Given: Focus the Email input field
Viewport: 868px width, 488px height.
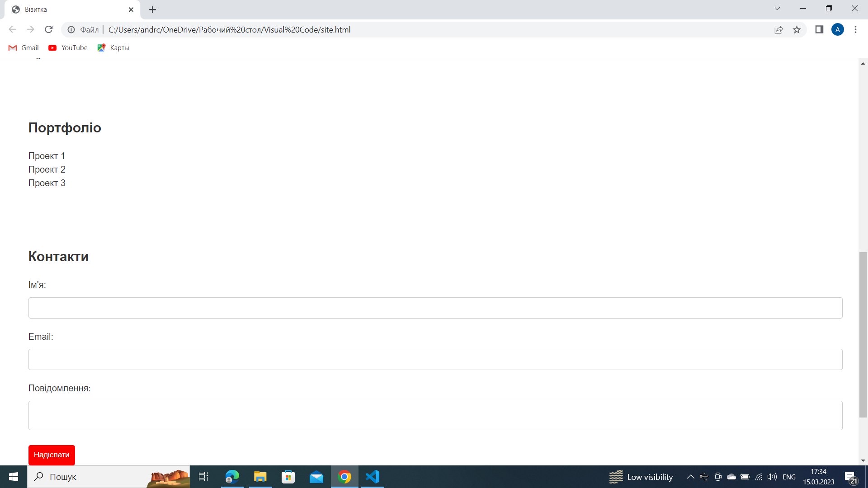Looking at the screenshot, I should (x=435, y=359).
